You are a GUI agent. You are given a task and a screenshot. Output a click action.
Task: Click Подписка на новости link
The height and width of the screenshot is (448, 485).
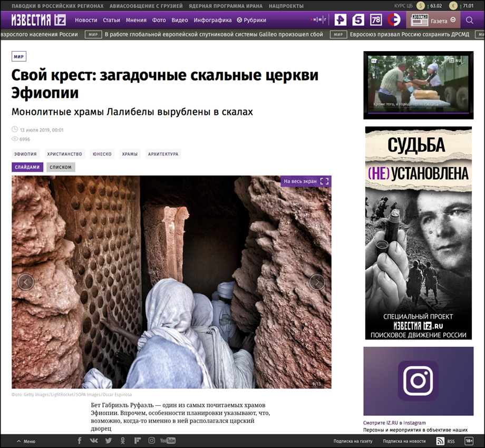(x=404, y=441)
